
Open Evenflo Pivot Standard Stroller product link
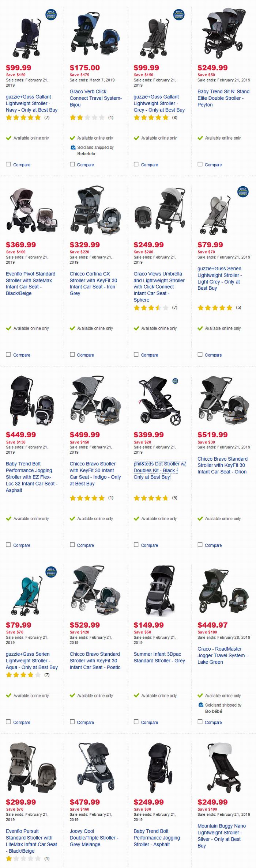[x=31, y=283]
